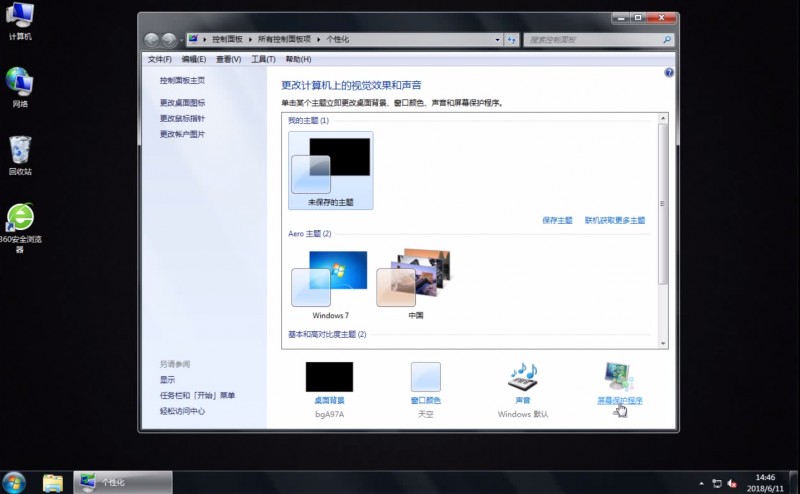Open 编辑(E) menu

click(194, 59)
